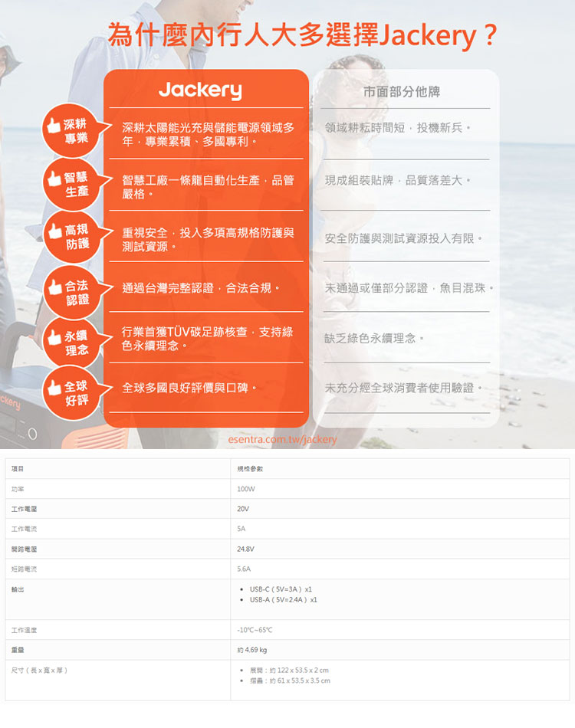Screen dimensions: 575x728
Task: Click the -10°C~65°C working temperature value
Action: point(255,630)
